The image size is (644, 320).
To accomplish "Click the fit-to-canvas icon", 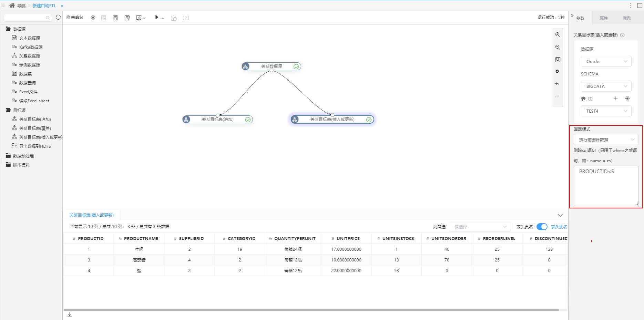I will (x=558, y=60).
